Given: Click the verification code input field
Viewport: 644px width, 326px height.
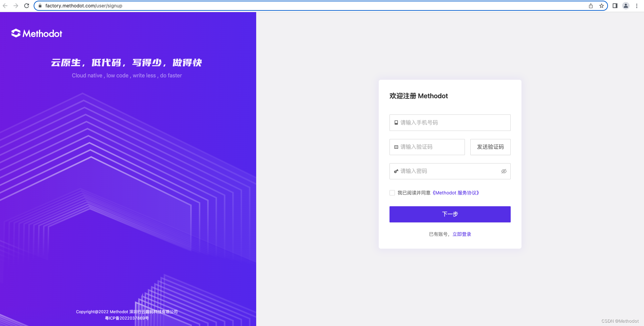Looking at the screenshot, I should [x=427, y=147].
